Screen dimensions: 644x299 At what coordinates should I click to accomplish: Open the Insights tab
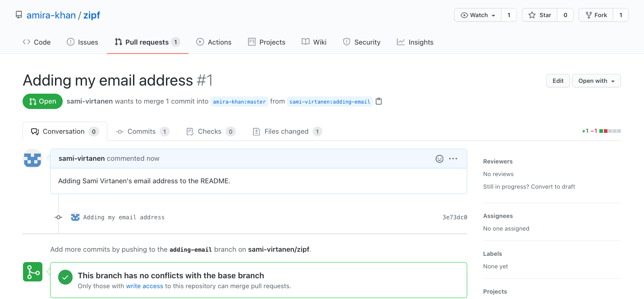415,42
